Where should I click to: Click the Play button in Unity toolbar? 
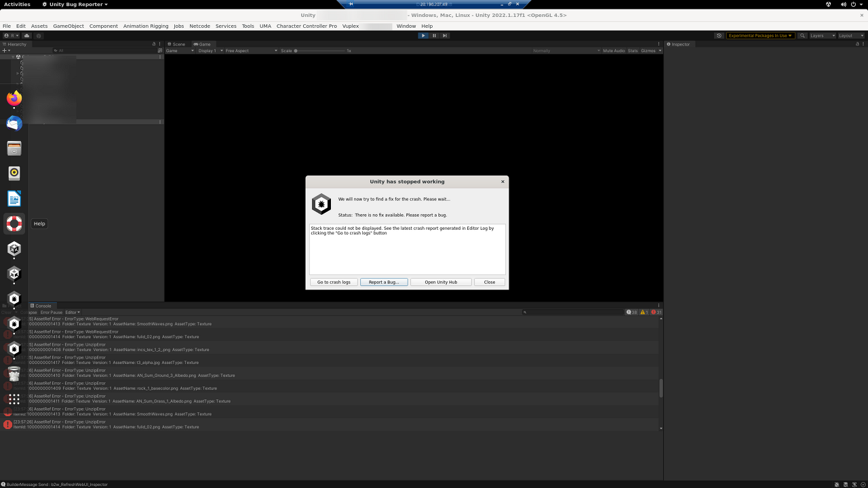[423, 35]
